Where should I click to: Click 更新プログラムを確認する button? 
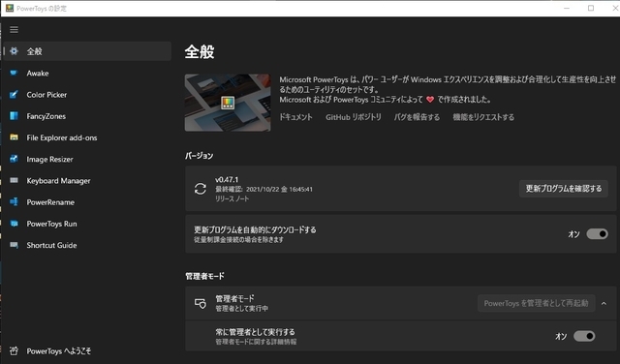pyautogui.click(x=564, y=189)
